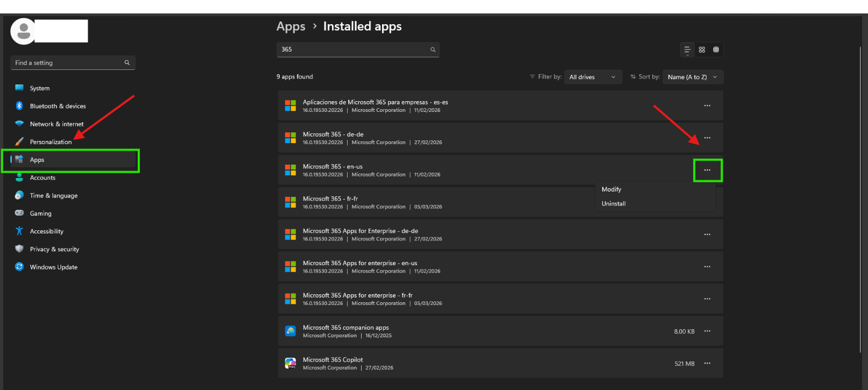Click the Microsoft 365 Apps for enterprise - fr-fr name

[358, 295]
